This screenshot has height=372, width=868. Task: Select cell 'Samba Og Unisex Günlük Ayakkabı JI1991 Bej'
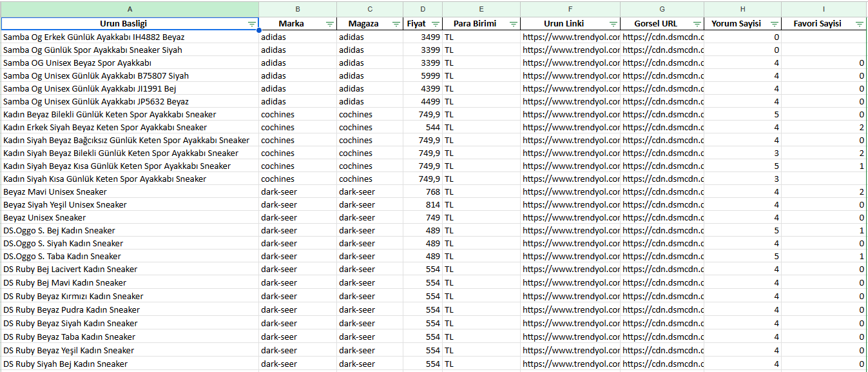(130, 88)
